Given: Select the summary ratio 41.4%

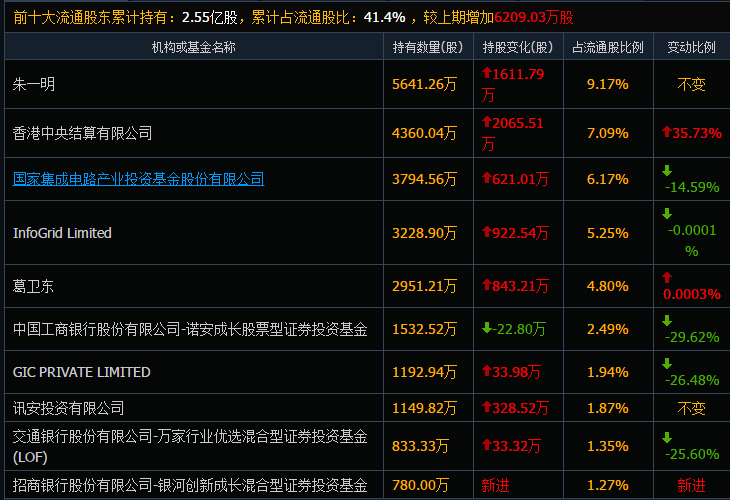Looking at the screenshot, I should (x=385, y=17).
